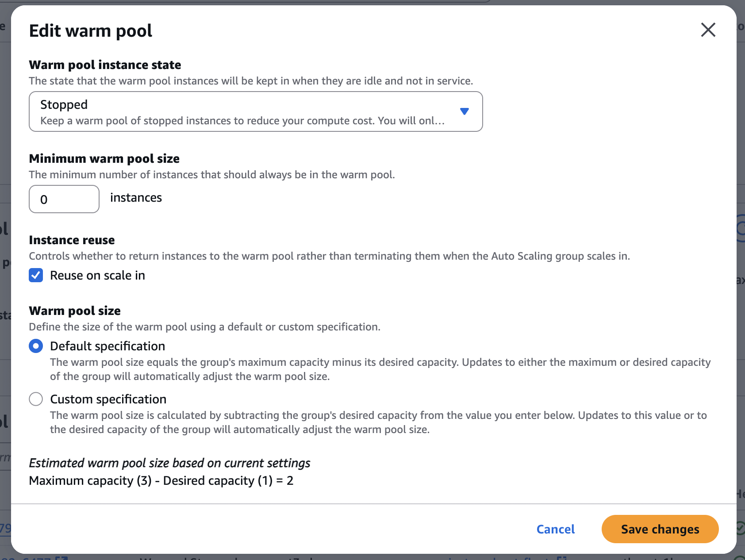745x560 pixels.
Task: Cancel the warm pool edits
Action: 555,529
